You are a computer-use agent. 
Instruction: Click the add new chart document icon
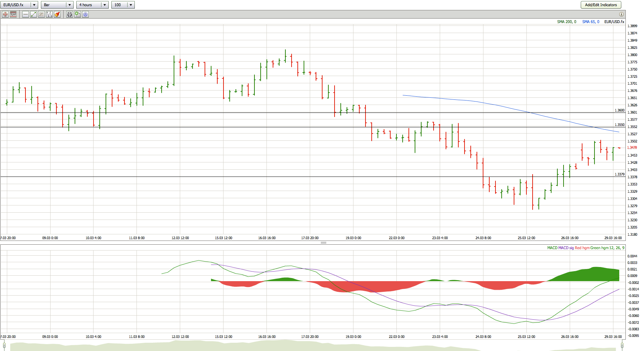(77, 14)
